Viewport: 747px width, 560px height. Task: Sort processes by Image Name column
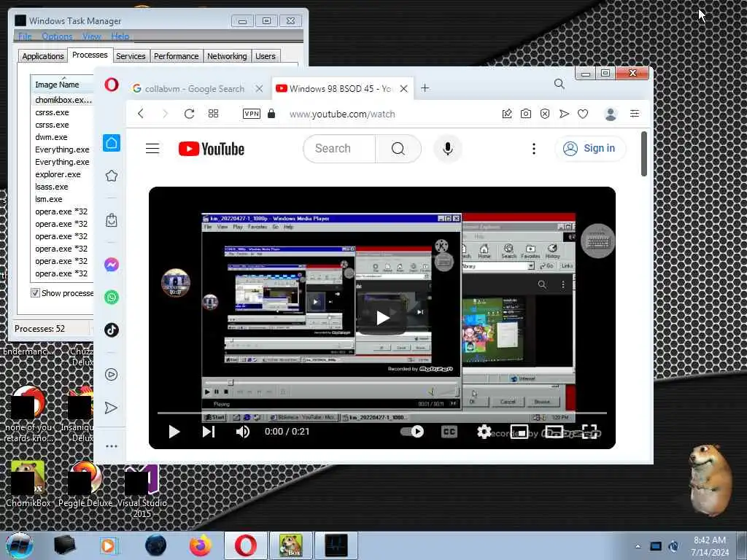(62, 85)
